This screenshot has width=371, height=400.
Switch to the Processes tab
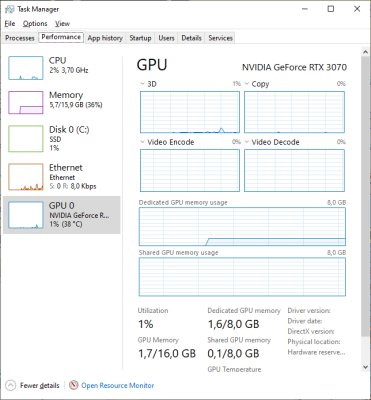point(20,38)
